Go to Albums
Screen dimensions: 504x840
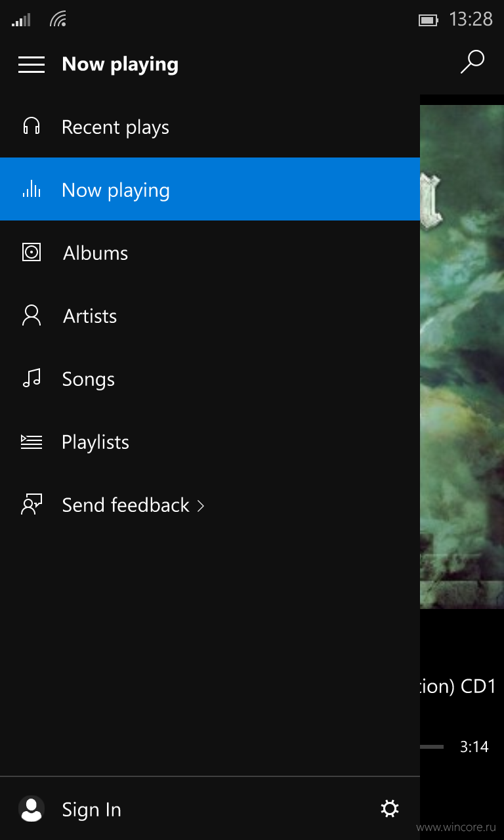[210, 253]
